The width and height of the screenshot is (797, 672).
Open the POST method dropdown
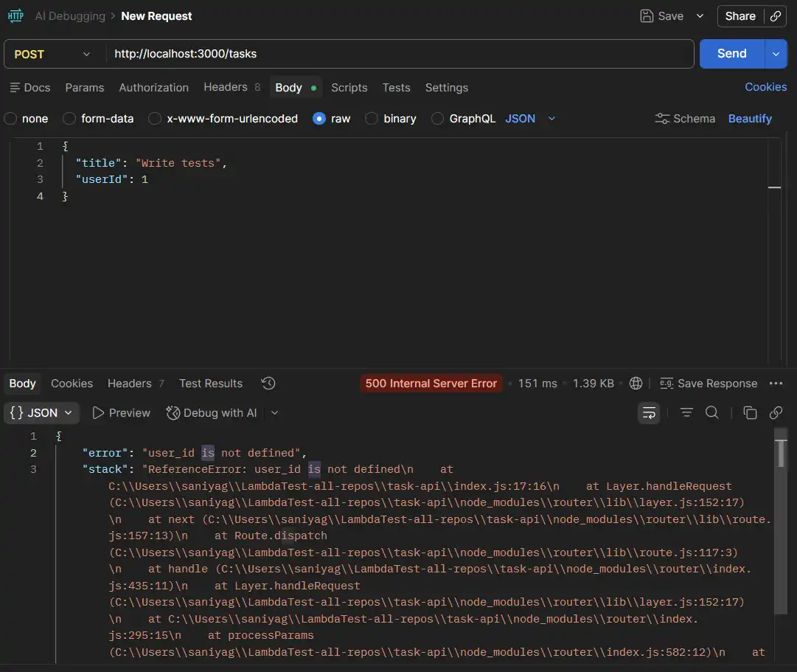tap(53, 54)
